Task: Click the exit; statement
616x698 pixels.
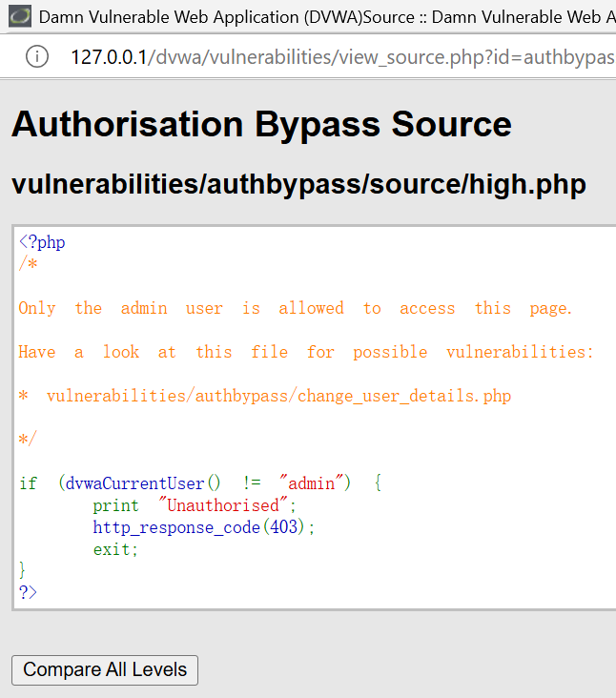Action: coord(115,549)
